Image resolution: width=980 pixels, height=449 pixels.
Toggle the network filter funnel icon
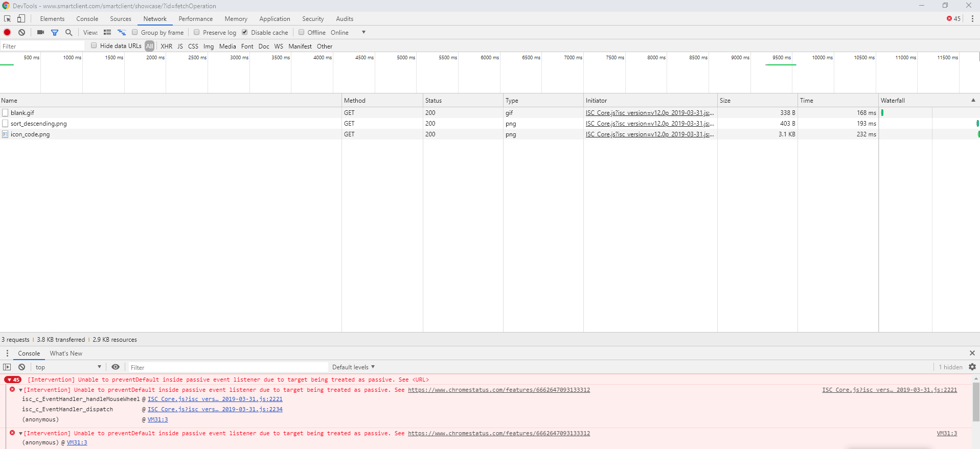[x=55, y=33]
